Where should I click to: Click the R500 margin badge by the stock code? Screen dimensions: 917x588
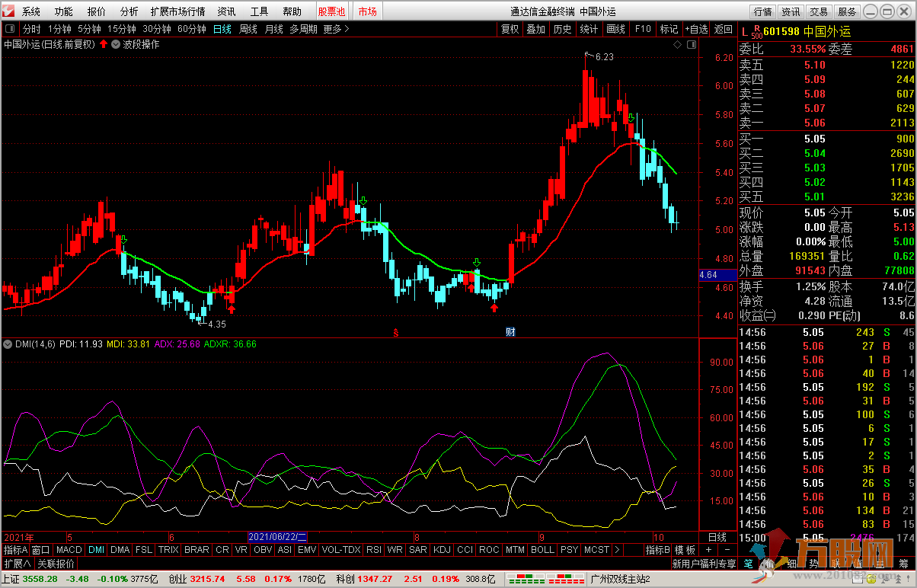(756, 32)
